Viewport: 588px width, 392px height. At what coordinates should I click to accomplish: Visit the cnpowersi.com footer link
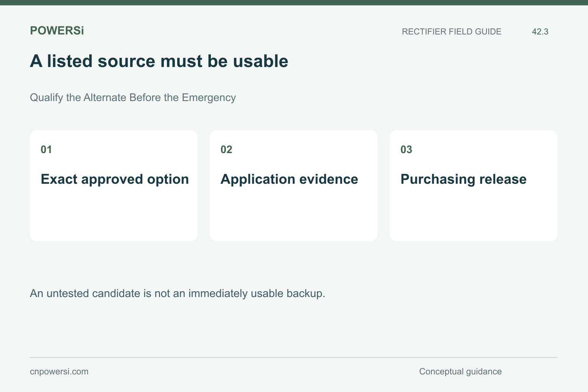point(59,372)
